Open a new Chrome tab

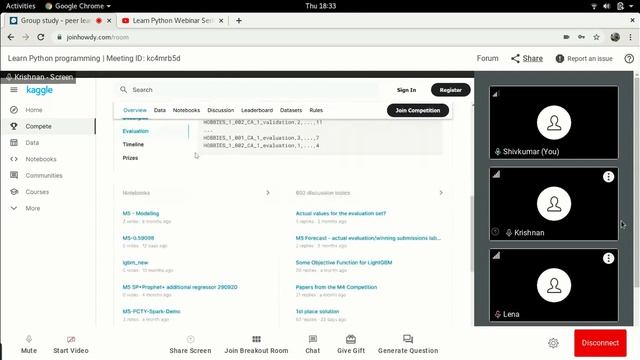click(x=239, y=20)
